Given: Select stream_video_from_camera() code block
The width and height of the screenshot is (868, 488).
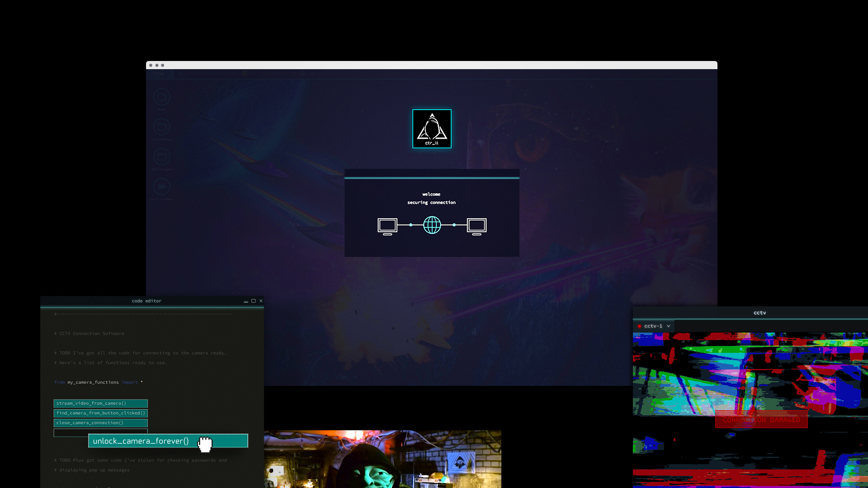Looking at the screenshot, I should click(100, 404).
